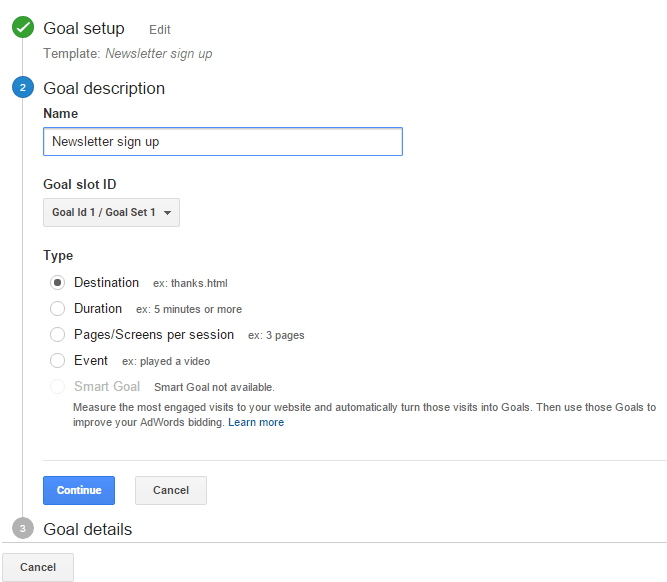Choose Pages/Screens per session radio option
Screen dimensions: 667x582
[57, 334]
